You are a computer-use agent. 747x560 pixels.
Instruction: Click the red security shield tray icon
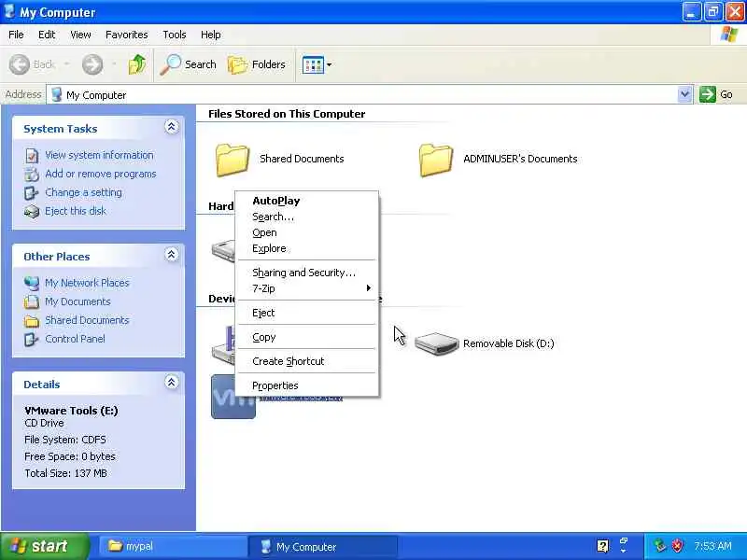click(x=677, y=546)
